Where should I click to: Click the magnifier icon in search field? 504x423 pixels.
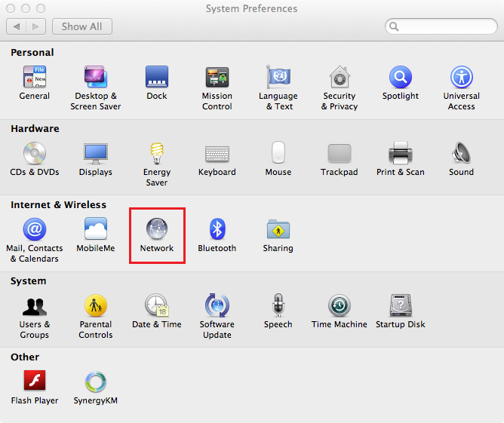click(x=394, y=26)
